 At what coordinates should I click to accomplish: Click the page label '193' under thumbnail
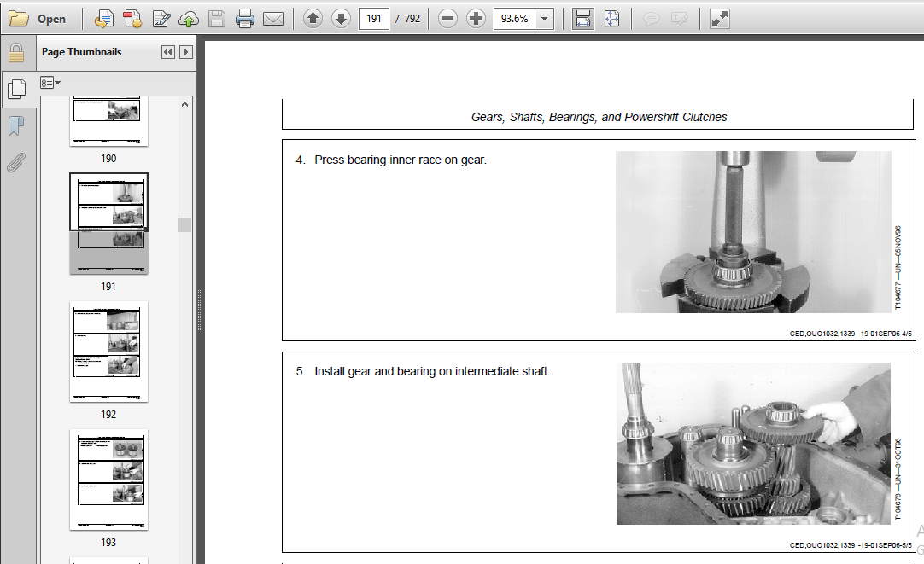pyautogui.click(x=108, y=542)
